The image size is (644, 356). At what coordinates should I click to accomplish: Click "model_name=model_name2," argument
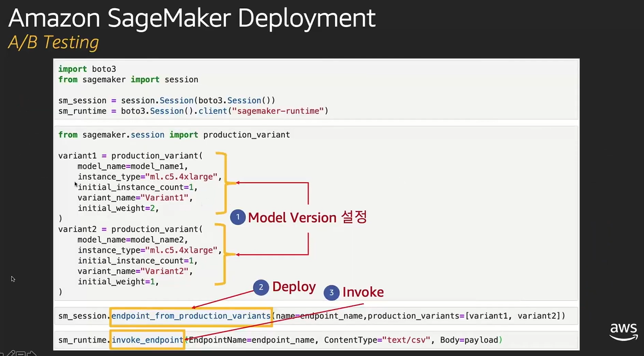133,240
